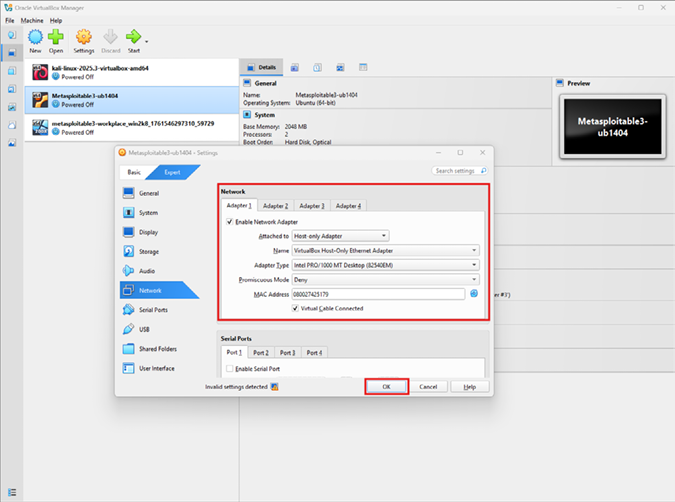The width and height of the screenshot is (675, 502).
Task: Click the Metasploitable3-ub1404 VM icon
Action: 40,100
